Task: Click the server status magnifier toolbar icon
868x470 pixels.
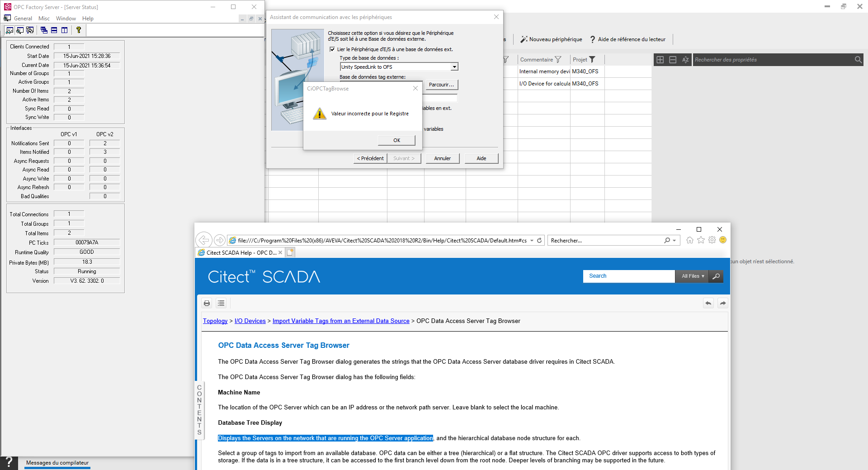Action: pyautogui.click(x=20, y=30)
